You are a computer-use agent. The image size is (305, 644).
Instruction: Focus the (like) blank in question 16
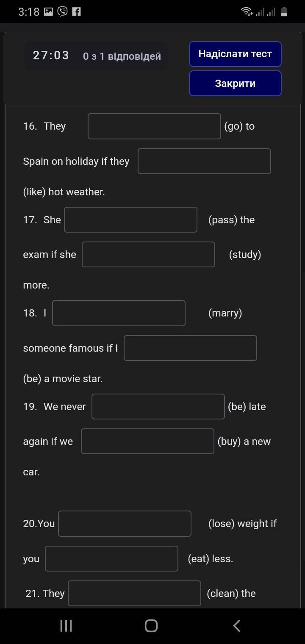pos(204,161)
